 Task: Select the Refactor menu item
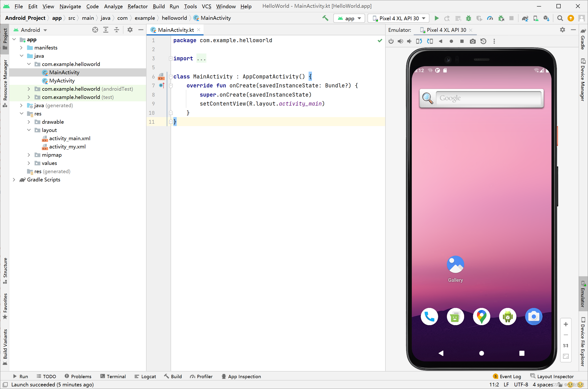click(x=137, y=6)
